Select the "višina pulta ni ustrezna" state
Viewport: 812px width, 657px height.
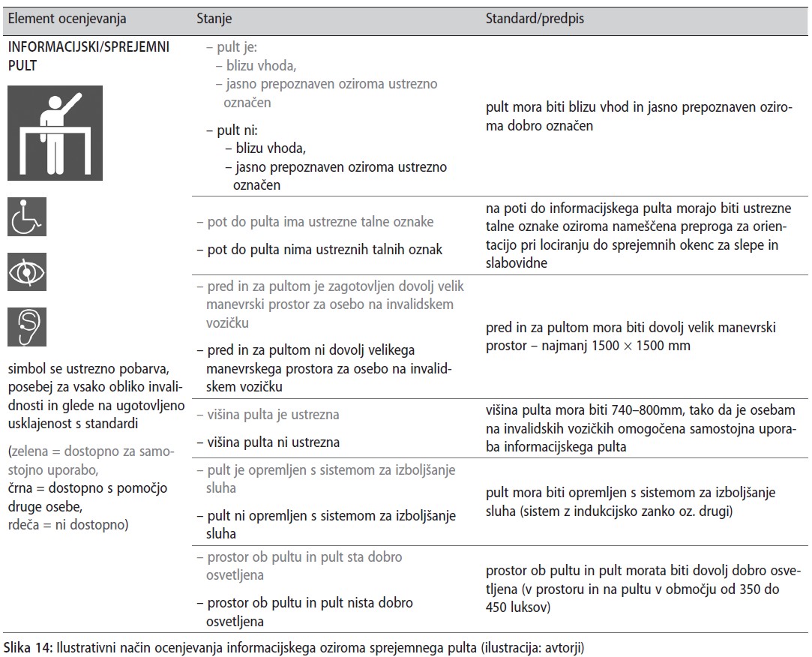tap(268, 442)
